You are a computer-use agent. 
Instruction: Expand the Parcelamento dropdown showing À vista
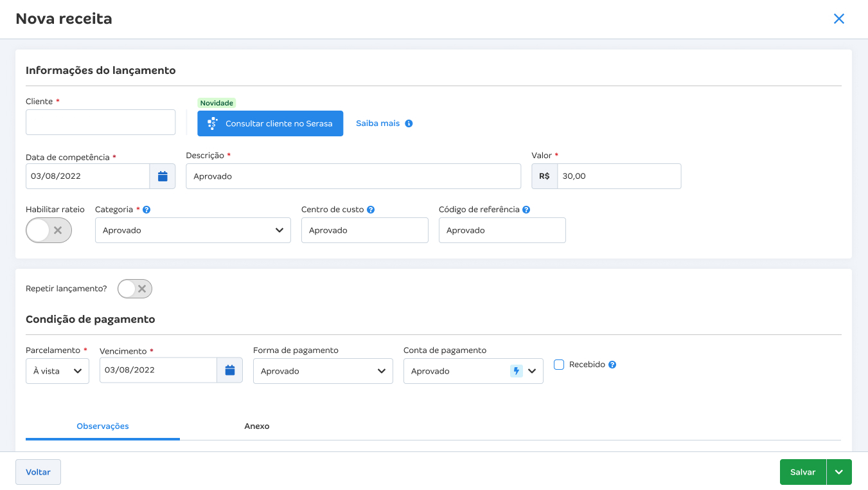click(x=57, y=371)
